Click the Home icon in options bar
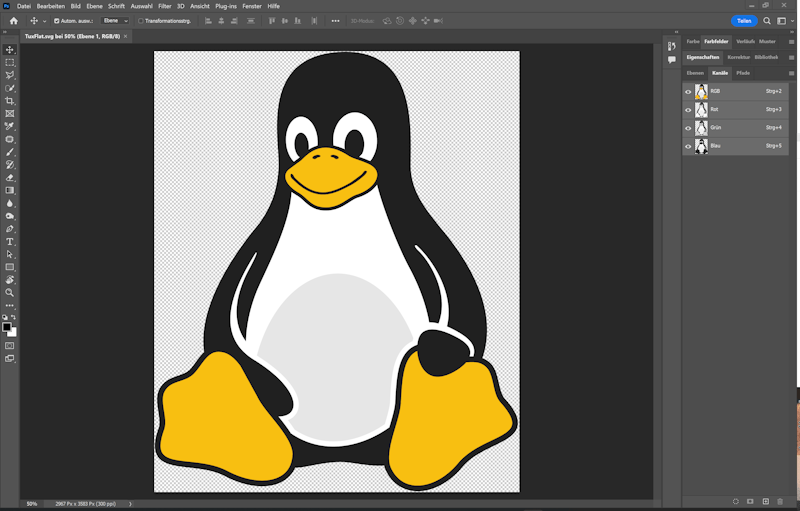This screenshot has width=800, height=511. 14,21
